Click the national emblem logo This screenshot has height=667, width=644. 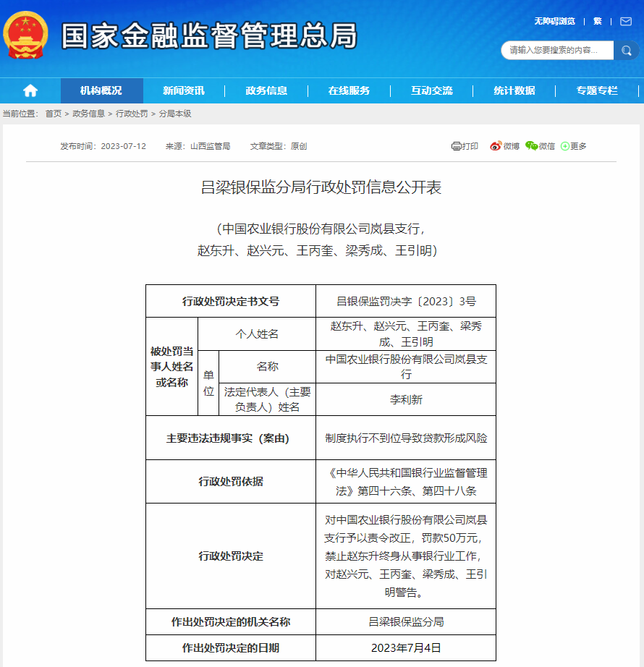pyautogui.click(x=26, y=35)
